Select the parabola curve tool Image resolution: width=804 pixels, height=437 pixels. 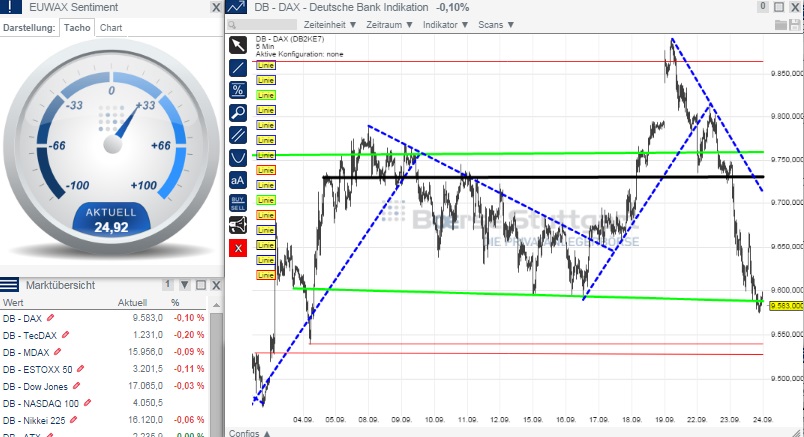[x=238, y=157]
